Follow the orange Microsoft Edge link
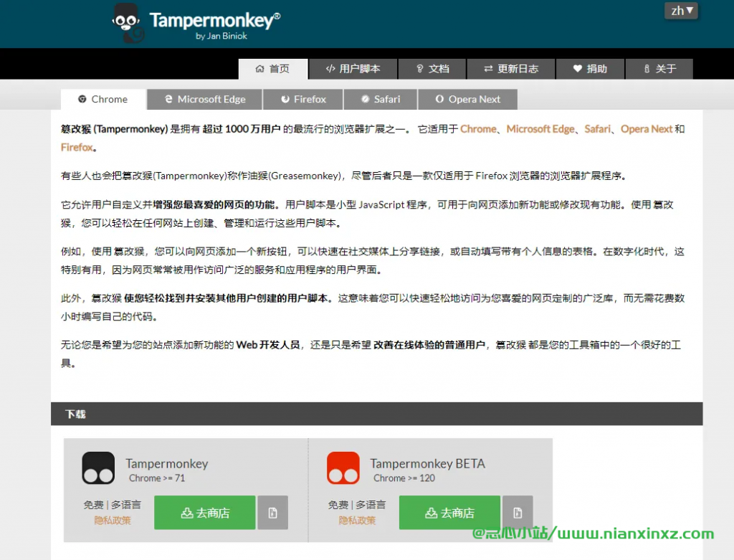 tap(540, 129)
